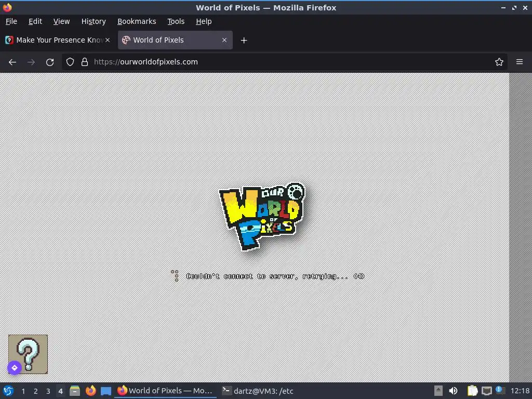Open the Tools menu
Screen dimensions: 532x399
pos(176,21)
